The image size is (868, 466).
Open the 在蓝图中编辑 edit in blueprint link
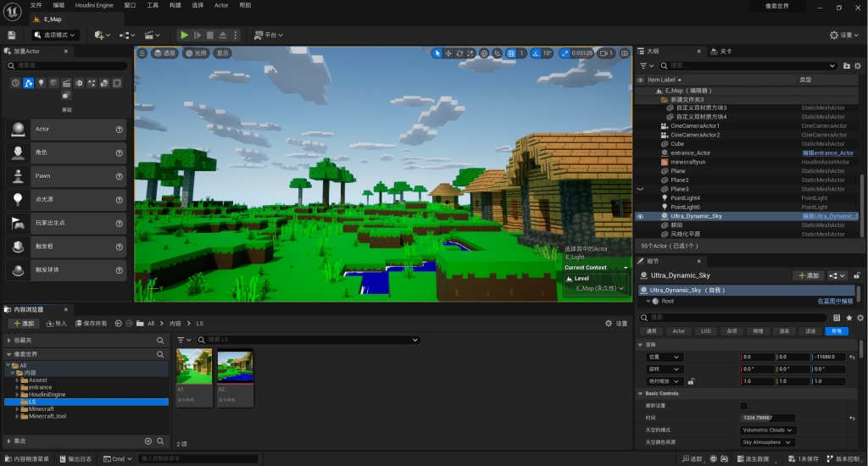click(835, 302)
